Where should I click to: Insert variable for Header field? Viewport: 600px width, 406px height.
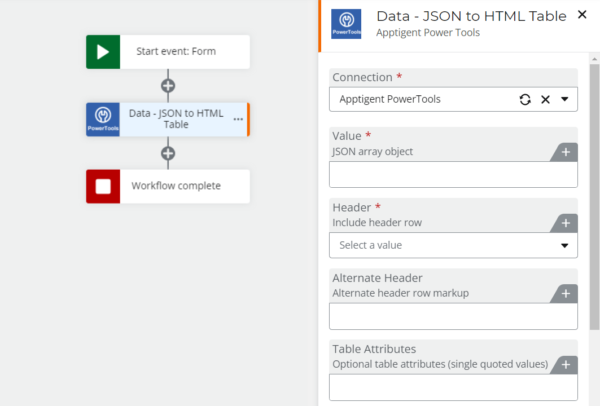click(566, 223)
